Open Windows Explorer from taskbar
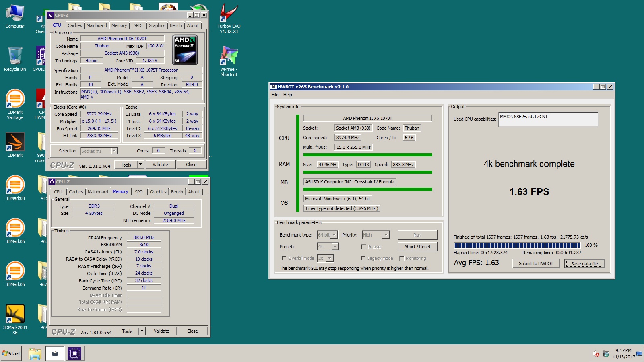This screenshot has width=644, height=362. [x=35, y=354]
